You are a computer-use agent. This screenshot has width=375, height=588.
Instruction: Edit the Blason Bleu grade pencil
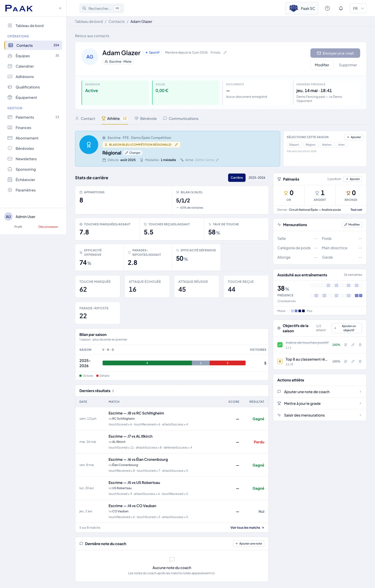click(x=176, y=145)
